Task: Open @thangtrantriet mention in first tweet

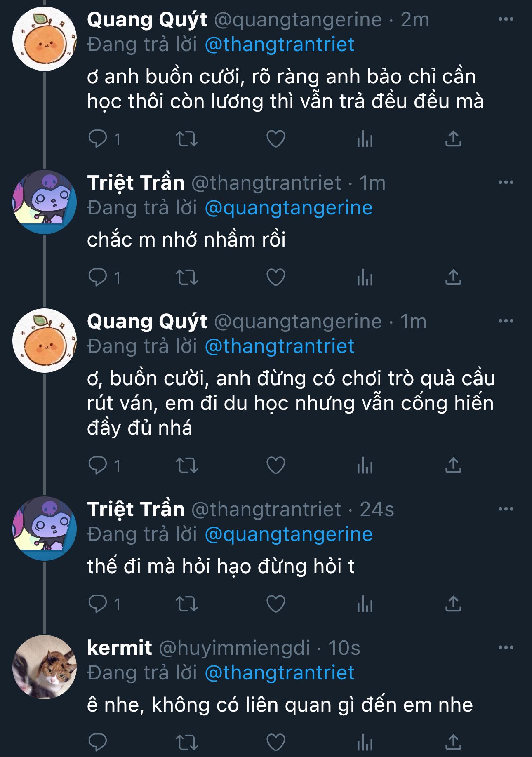Action: (280, 45)
